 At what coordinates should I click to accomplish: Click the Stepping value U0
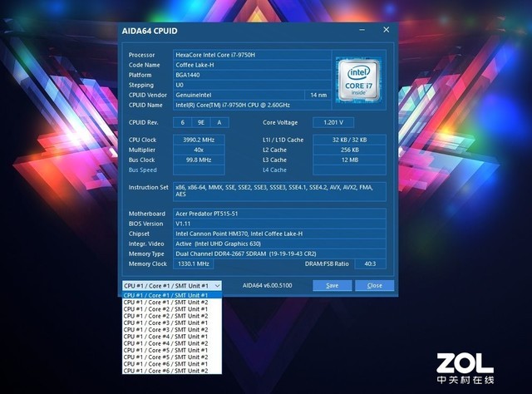coord(252,85)
